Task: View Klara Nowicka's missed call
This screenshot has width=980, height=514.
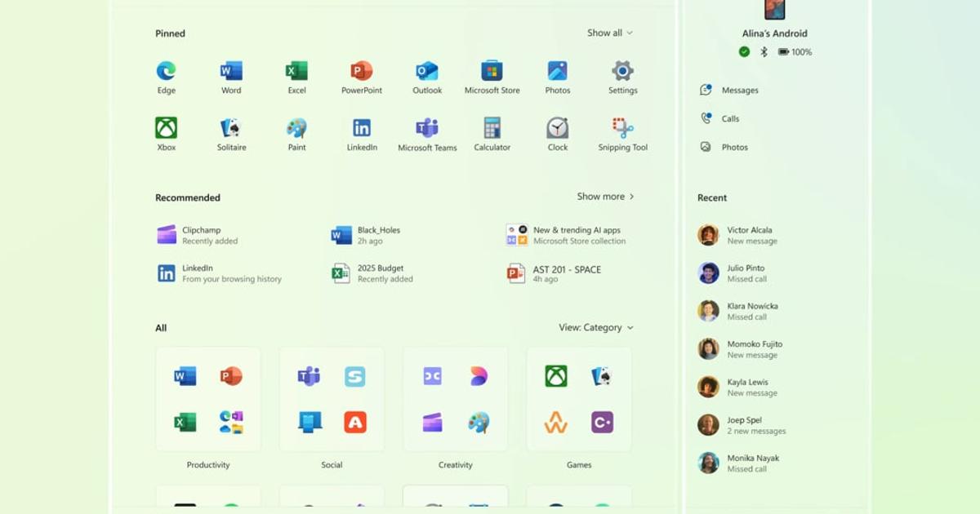Action: (739, 311)
